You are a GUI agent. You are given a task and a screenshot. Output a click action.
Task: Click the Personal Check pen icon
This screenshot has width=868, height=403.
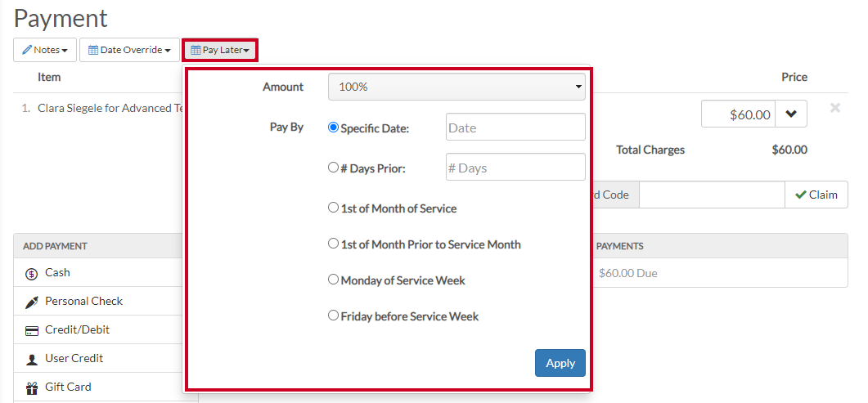32,302
